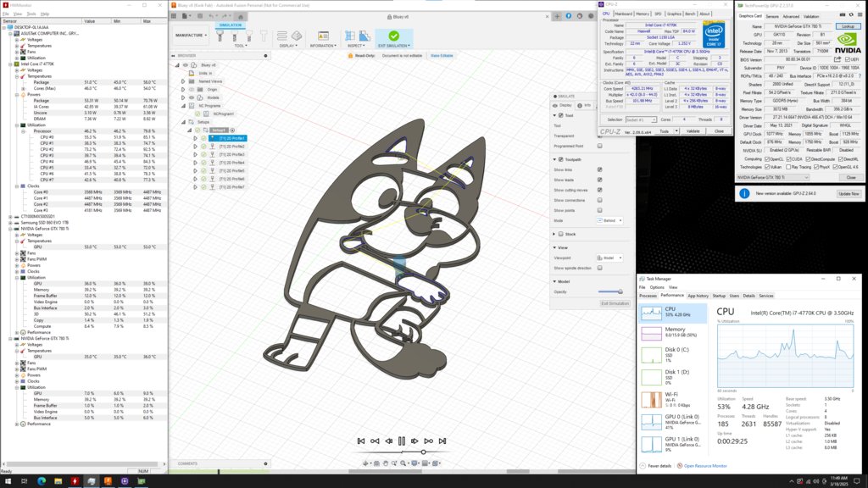This screenshot has width=868, height=488.
Task: Step to next operation in playback controls
Action: coord(428,441)
